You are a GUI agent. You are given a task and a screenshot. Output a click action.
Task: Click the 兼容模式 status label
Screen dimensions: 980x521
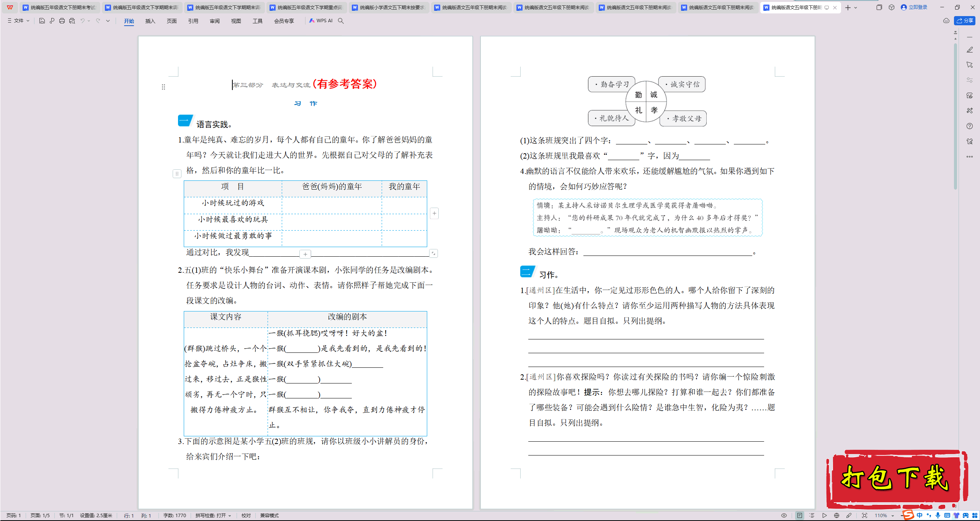point(269,516)
